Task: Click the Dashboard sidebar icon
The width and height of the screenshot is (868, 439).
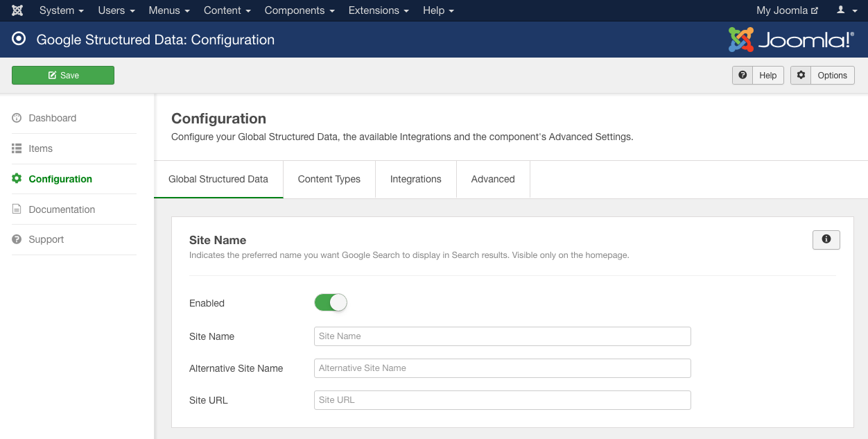Action: (17, 118)
